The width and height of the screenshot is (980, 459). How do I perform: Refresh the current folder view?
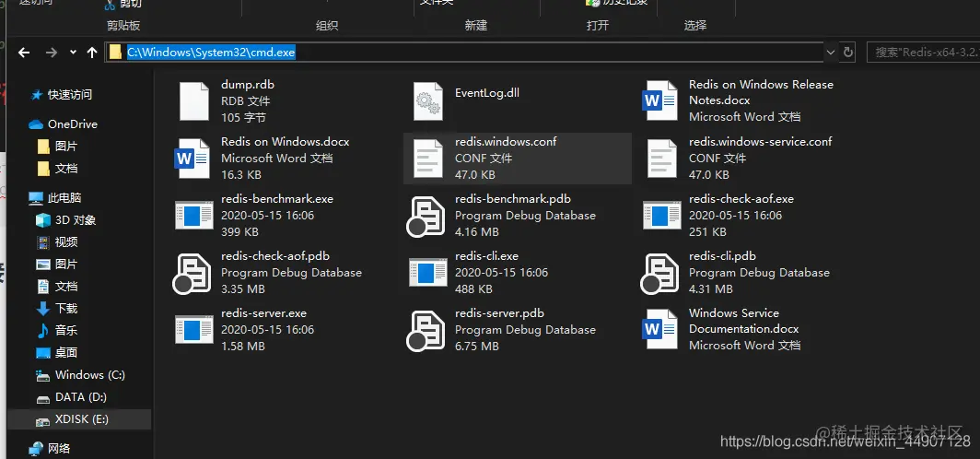click(x=848, y=53)
